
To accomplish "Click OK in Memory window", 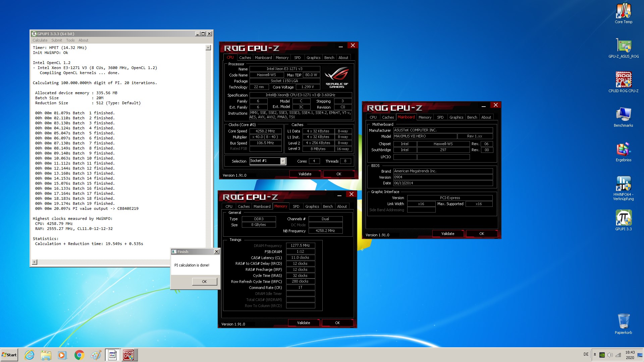I will (x=337, y=323).
